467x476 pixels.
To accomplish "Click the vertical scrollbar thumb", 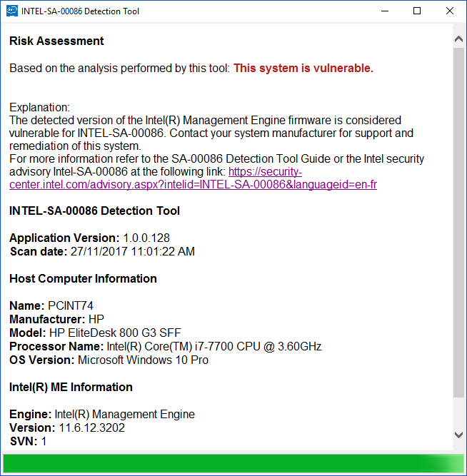I will (x=459, y=223).
